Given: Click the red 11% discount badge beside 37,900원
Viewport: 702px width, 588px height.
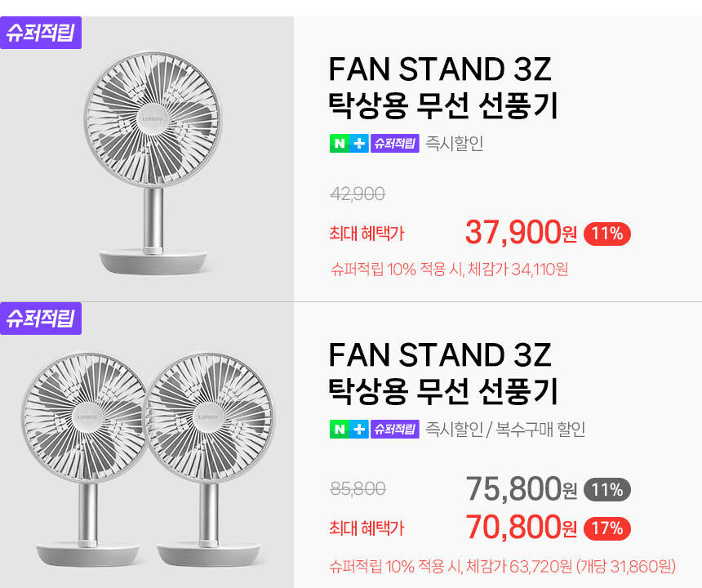Looking at the screenshot, I should [607, 234].
